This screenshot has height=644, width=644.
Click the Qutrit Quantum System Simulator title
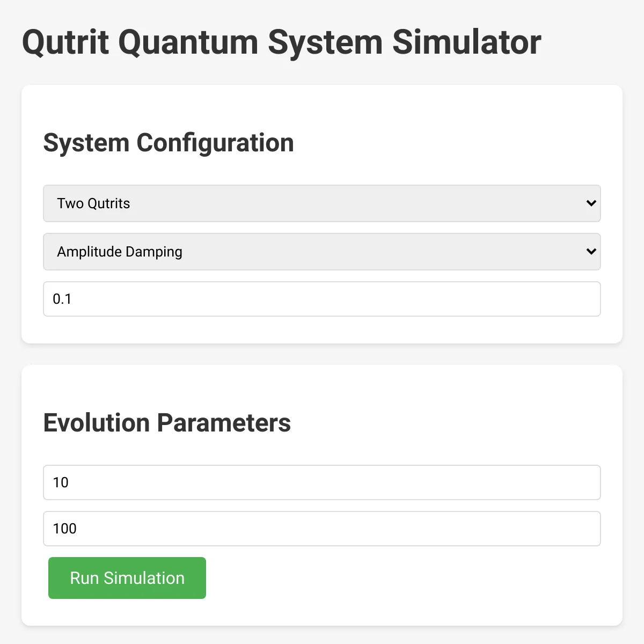click(282, 42)
